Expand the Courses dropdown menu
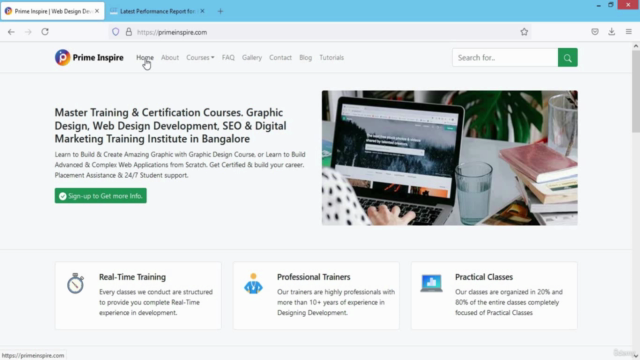Screen dimensions: 640x360 click(x=200, y=58)
